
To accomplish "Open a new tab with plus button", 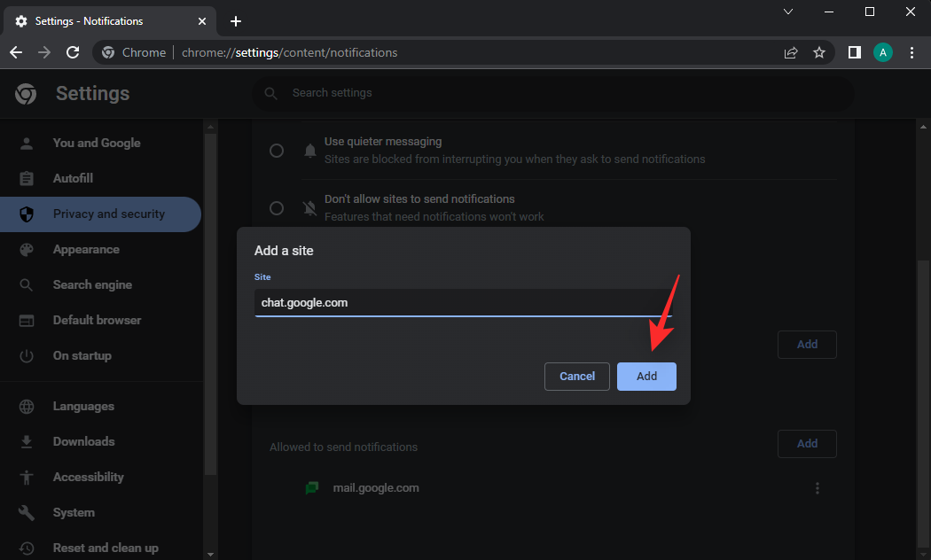I will pyautogui.click(x=235, y=21).
